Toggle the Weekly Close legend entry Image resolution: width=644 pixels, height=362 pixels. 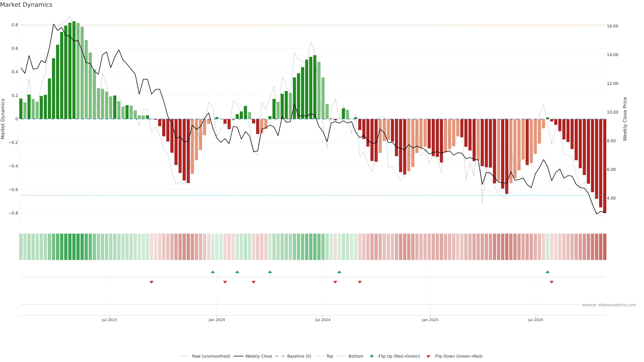pos(258,356)
